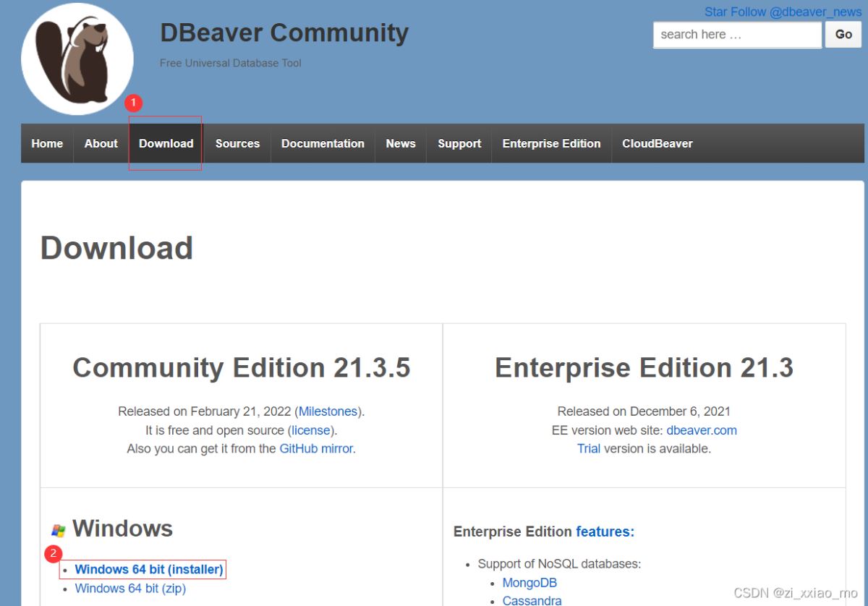This screenshot has width=868, height=606.
Task: Open the Milestones link
Action: coord(328,411)
